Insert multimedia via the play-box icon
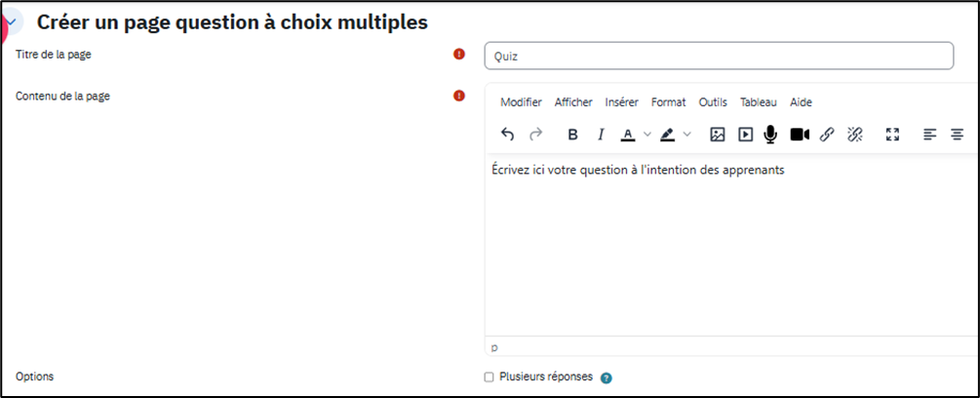Image resolution: width=980 pixels, height=398 pixels. 745,135
